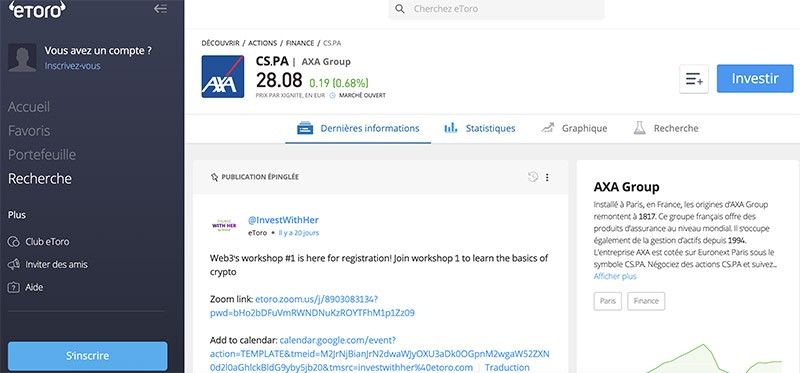The image size is (800, 373).
Task: Click the pin icon beside Publication épinglée
Action: (x=214, y=177)
